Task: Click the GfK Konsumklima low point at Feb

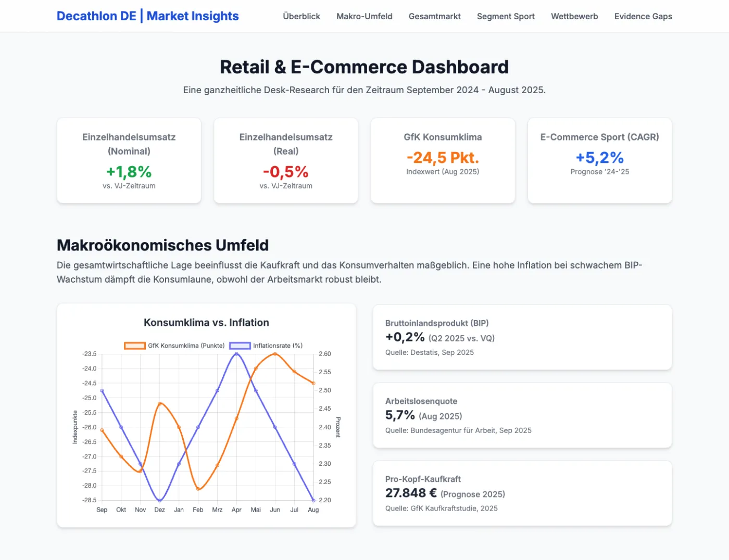Action: (x=198, y=489)
